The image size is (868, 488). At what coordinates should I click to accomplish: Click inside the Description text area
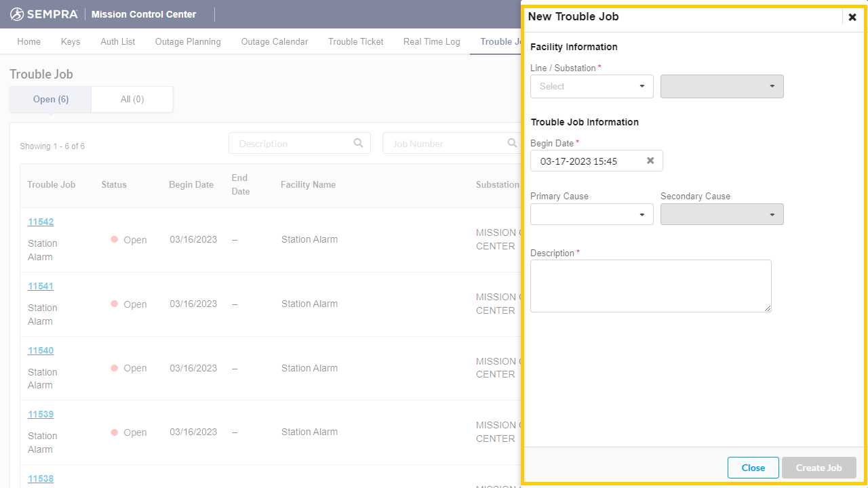click(x=650, y=285)
